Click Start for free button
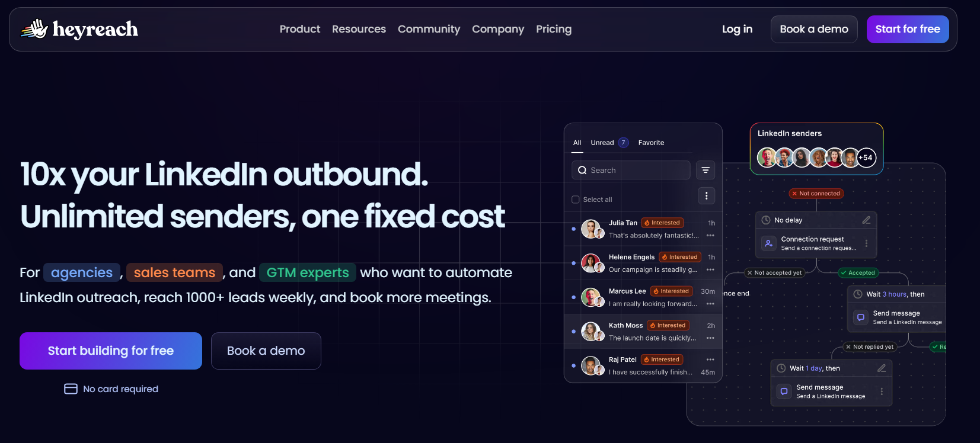Screen dimensions: 980x443 pyautogui.click(x=908, y=29)
